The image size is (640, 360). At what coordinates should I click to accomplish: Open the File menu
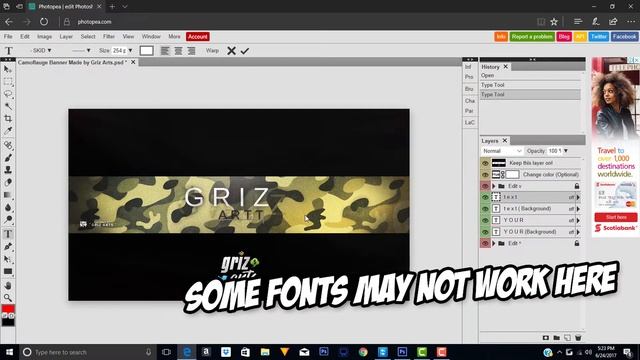8,36
